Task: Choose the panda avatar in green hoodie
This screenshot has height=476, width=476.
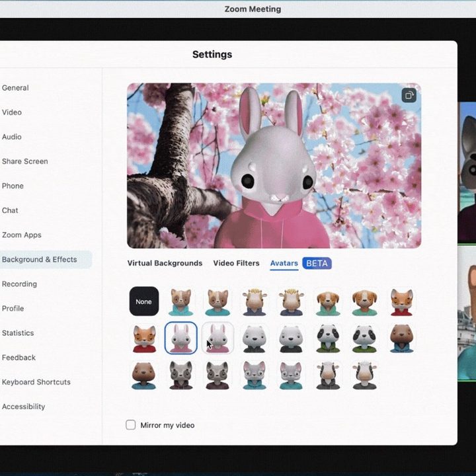Action: [x=328, y=338]
